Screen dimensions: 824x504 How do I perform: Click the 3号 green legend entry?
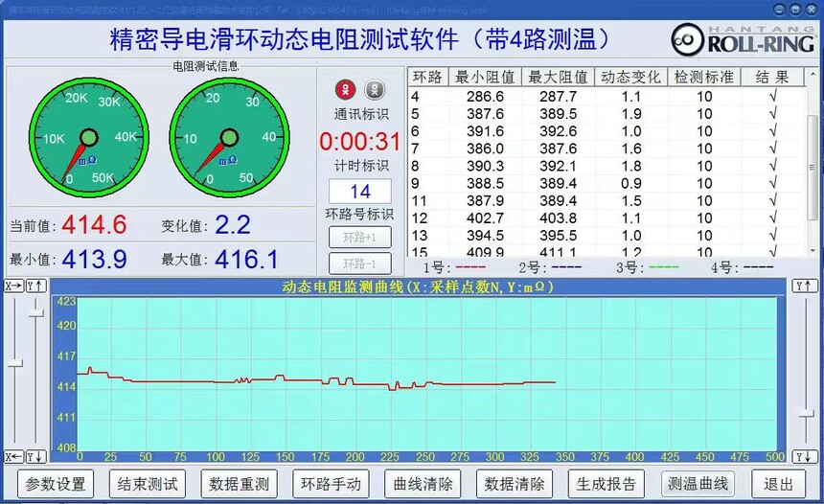pos(648,268)
